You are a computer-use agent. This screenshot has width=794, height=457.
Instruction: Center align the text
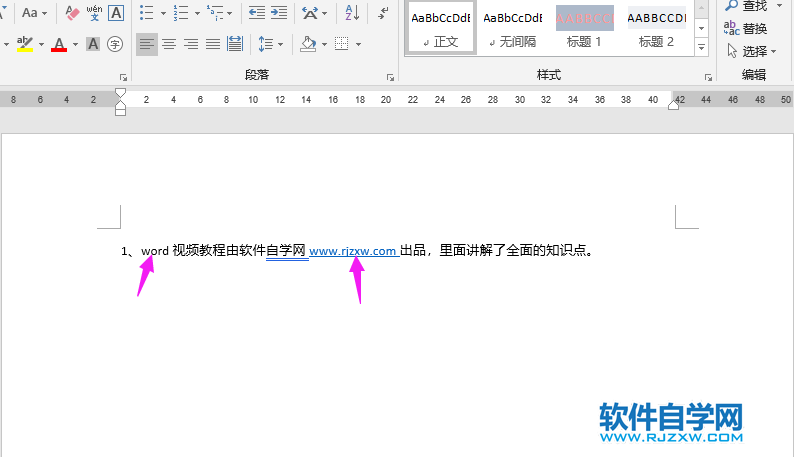169,44
